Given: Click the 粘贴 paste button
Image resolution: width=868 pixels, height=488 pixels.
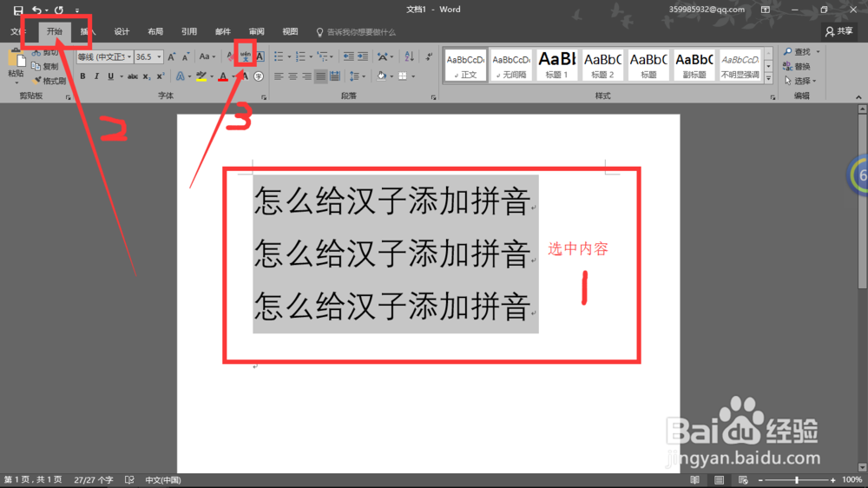Looking at the screenshot, I should pos(16,65).
